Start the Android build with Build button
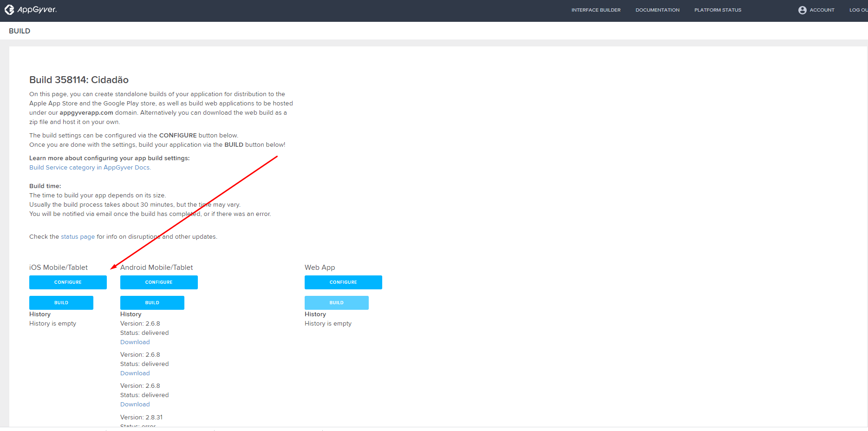The width and height of the screenshot is (868, 431). [x=152, y=303]
